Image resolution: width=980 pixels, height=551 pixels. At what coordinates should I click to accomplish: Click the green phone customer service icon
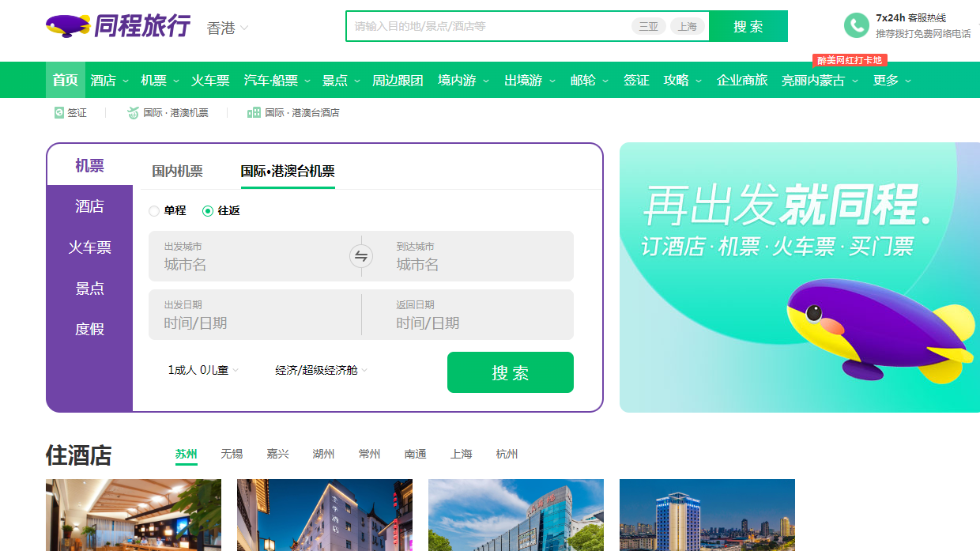pyautogui.click(x=857, y=25)
